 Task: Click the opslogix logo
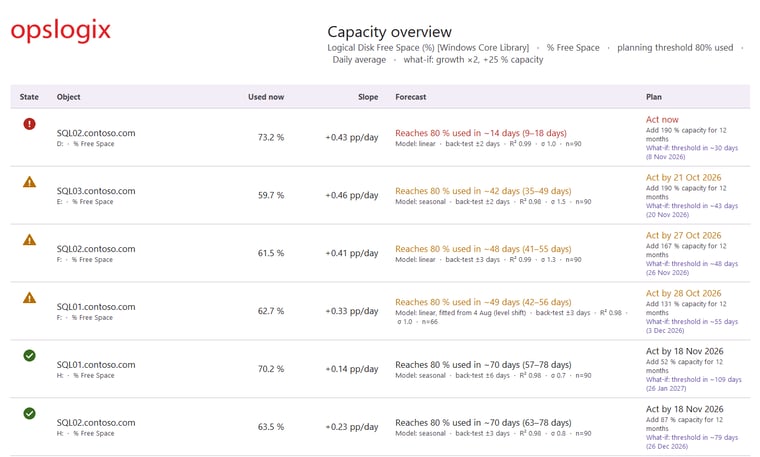(61, 31)
